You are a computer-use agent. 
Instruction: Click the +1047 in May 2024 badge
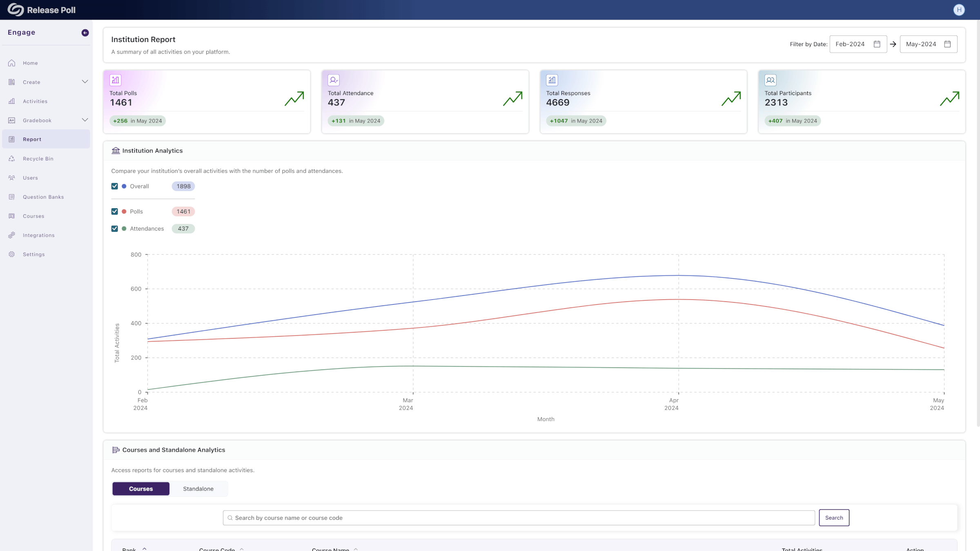pyautogui.click(x=576, y=121)
